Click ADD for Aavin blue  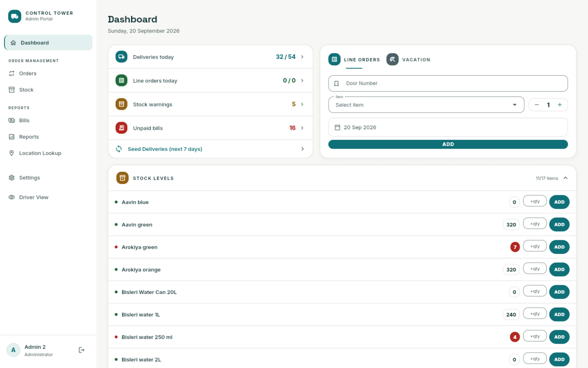point(559,202)
